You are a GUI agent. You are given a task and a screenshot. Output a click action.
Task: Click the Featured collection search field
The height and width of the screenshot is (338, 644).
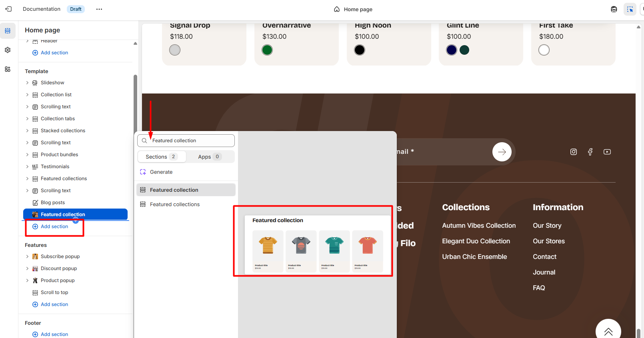click(x=186, y=141)
